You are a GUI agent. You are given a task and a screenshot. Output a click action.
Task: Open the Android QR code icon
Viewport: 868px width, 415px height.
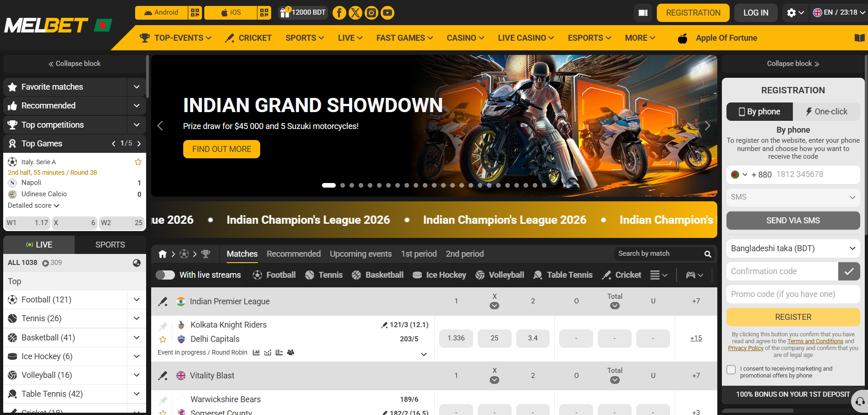coord(195,13)
